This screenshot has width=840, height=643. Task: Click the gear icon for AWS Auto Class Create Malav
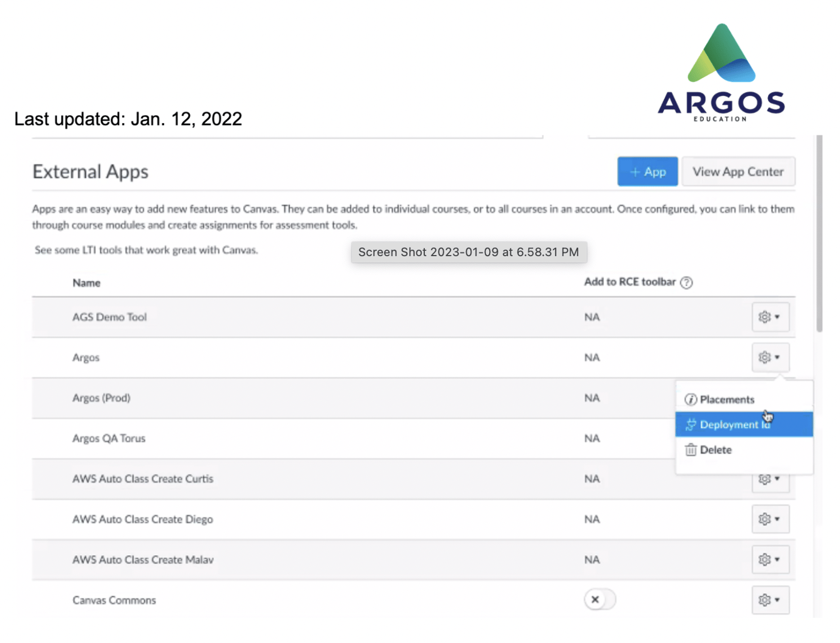[x=766, y=559]
